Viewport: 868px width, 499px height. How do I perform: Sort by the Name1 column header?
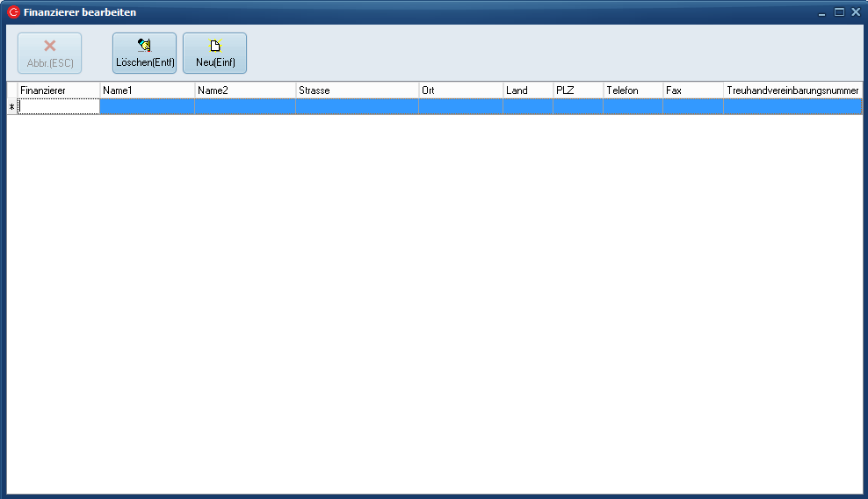click(147, 90)
